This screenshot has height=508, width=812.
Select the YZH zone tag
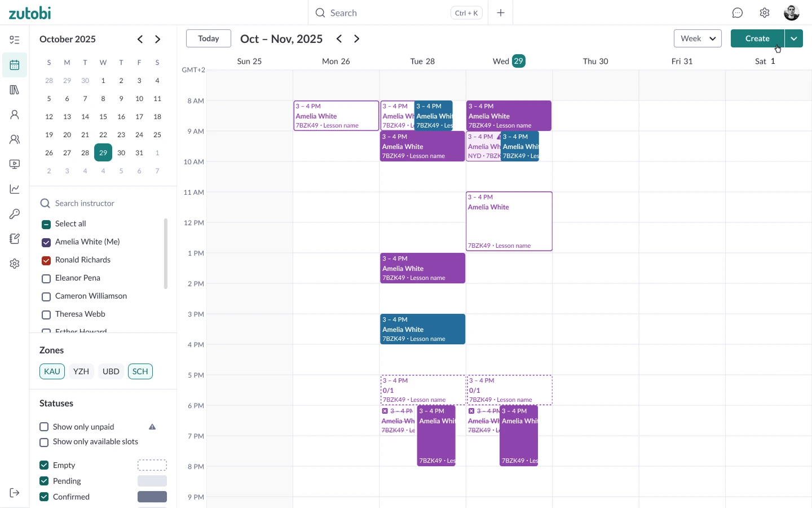[x=81, y=371]
